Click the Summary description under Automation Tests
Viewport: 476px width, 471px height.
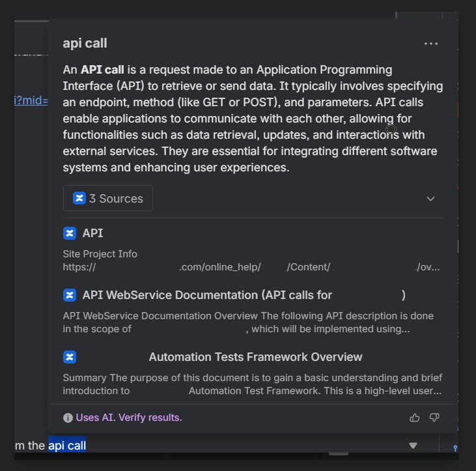click(x=252, y=384)
